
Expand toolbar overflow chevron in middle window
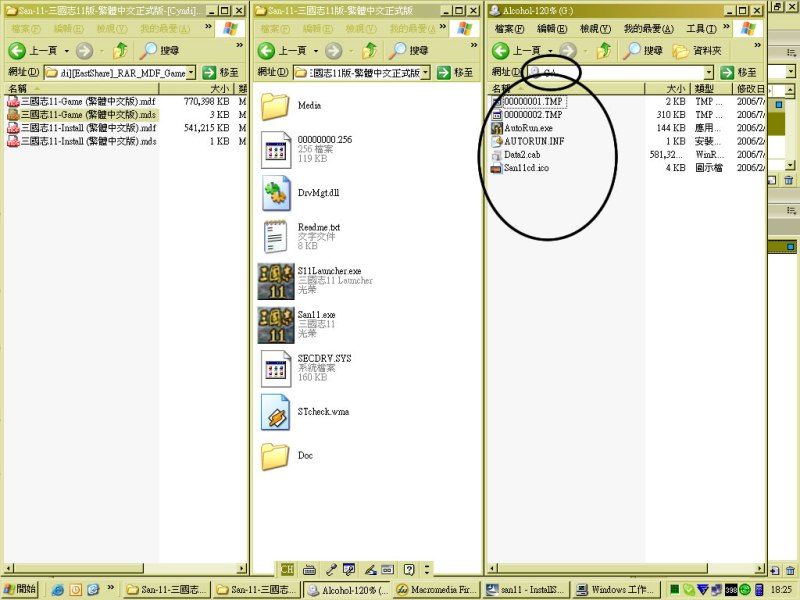point(474,45)
